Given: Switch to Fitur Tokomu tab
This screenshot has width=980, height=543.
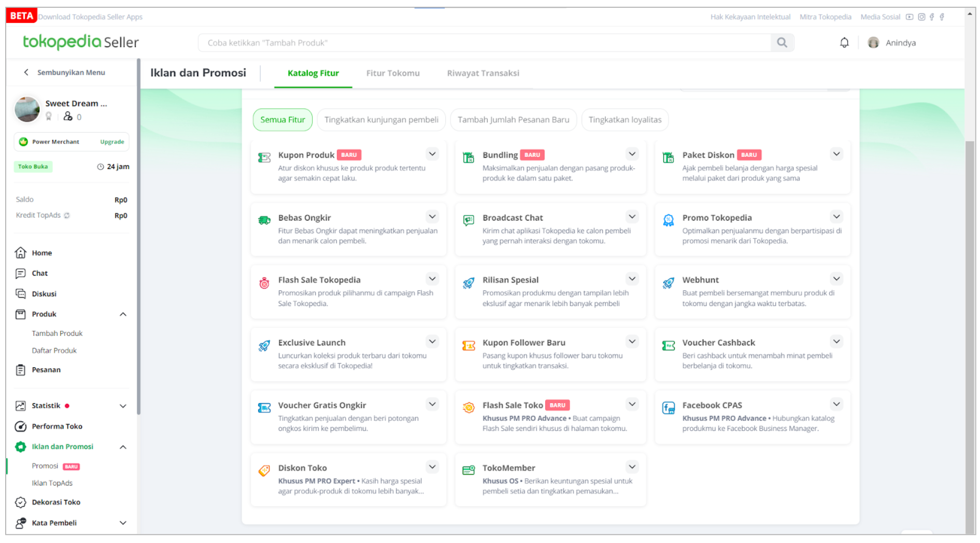Looking at the screenshot, I should click(x=393, y=73).
